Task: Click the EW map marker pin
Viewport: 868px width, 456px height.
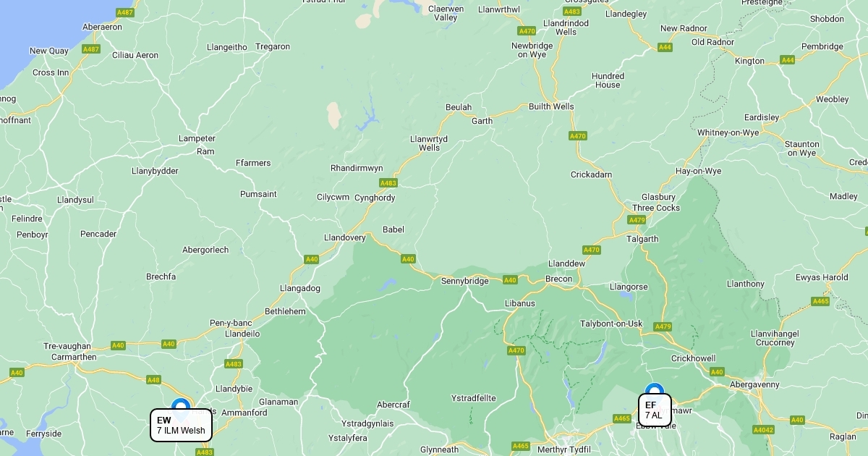Action: (180, 404)
